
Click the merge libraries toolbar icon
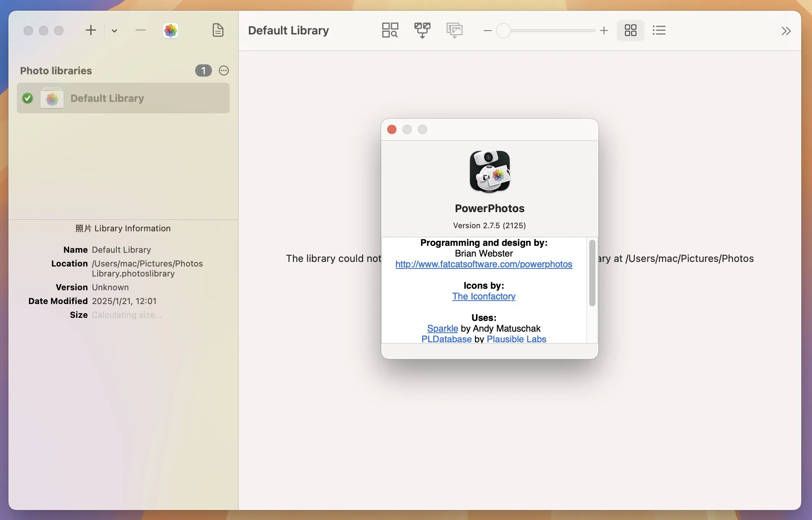point(422,30)
